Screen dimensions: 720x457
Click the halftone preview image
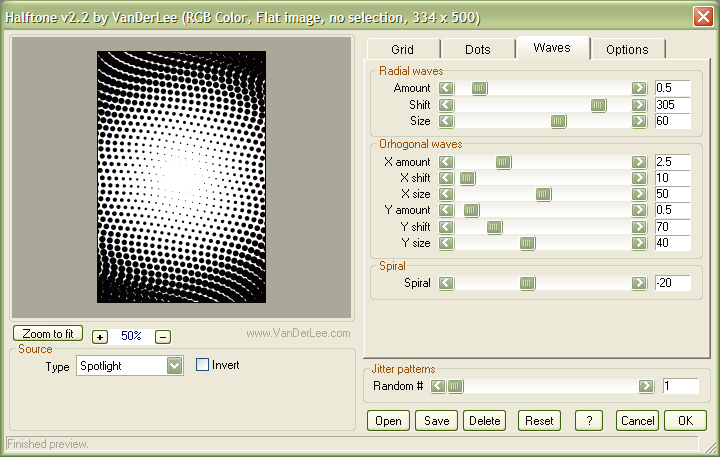click(x=181, y=176)
